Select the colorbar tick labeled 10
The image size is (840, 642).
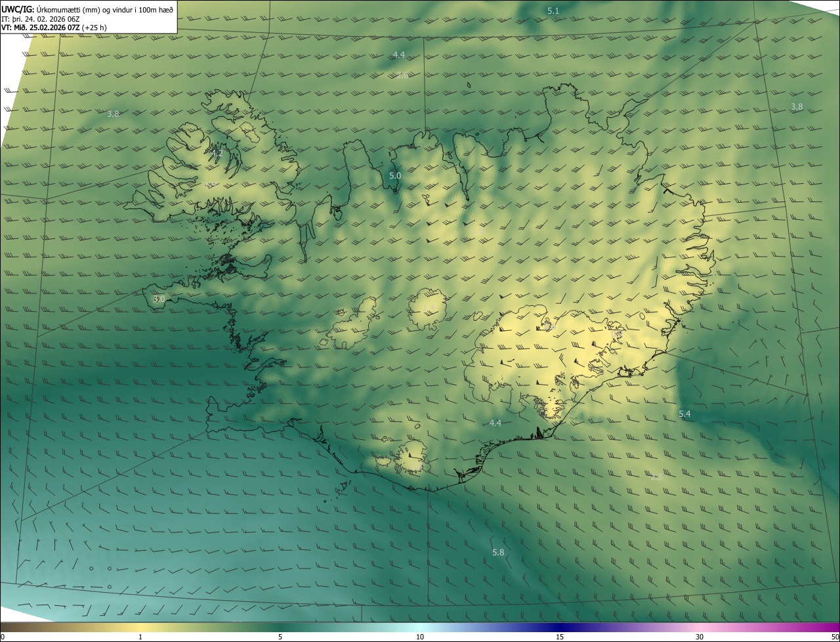coord(420,637)
